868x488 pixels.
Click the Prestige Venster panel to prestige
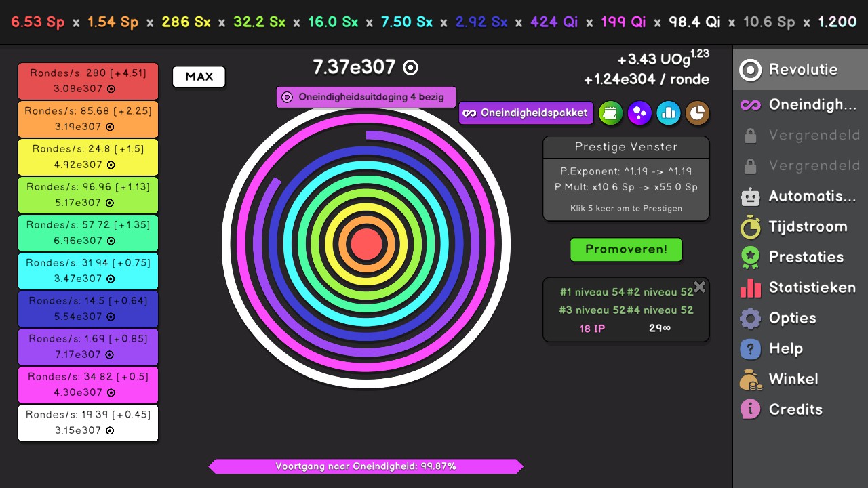[x=626, y=178]
